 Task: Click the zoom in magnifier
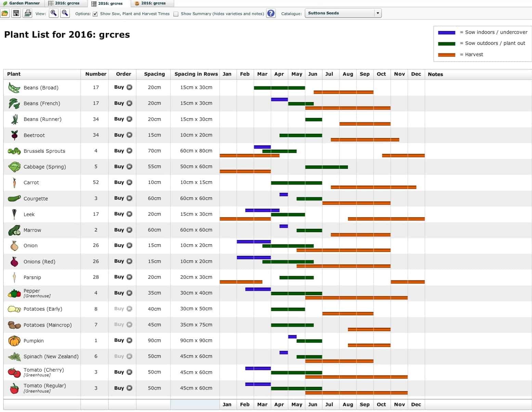[54, 14]
